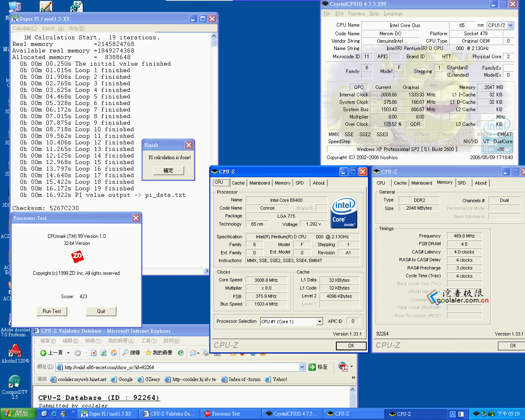Image resolution: width=525 pixels, height=420 pixels.
Task: Click the History icon in IE toolbar
Action: tap(180, 353)
